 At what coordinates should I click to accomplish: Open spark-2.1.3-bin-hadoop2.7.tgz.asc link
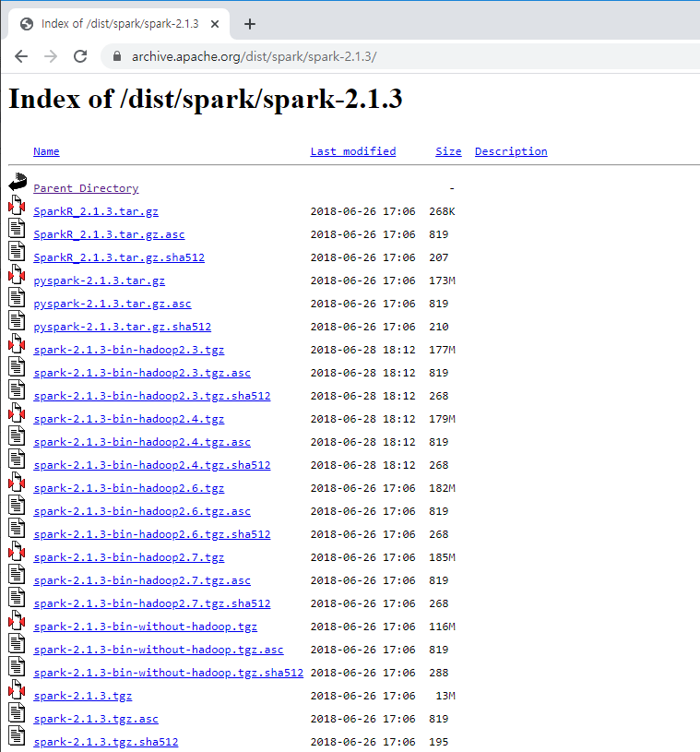(142, 580)
